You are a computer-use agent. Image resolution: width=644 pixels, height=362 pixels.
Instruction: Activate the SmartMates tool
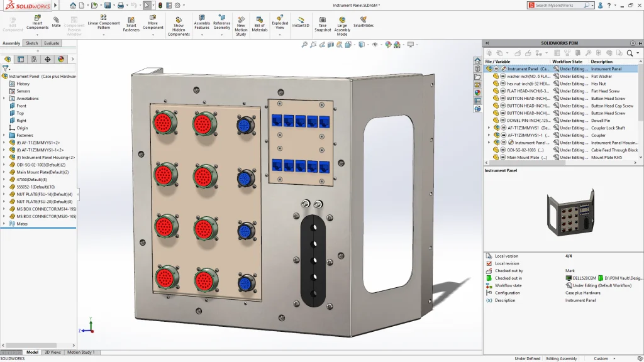pyautogui.click(x=363, y=21)
